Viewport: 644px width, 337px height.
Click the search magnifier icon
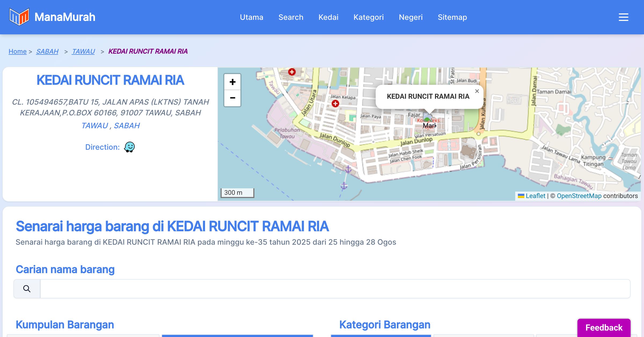click(27, 289)
